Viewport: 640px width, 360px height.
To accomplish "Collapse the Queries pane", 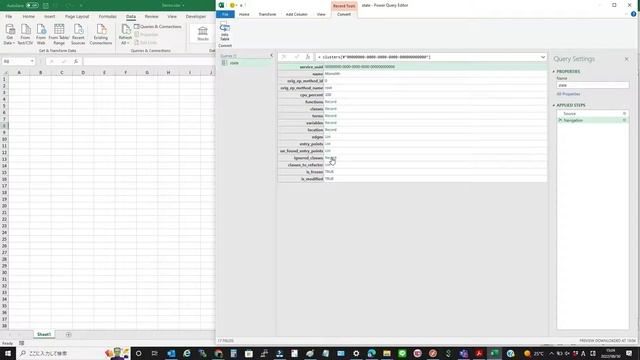I will (271, 56).
